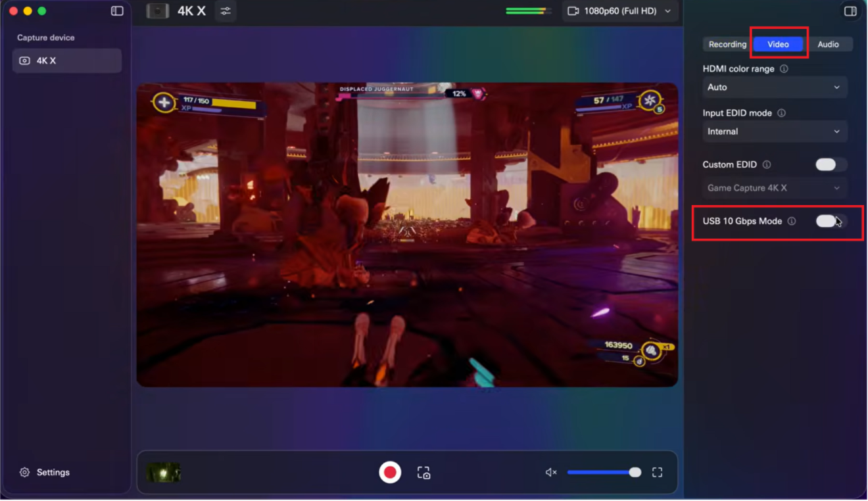The width and height of the screenshot is (868, 501).
Task: Enable the Custom EDID switch
Action: pos(831,165)
